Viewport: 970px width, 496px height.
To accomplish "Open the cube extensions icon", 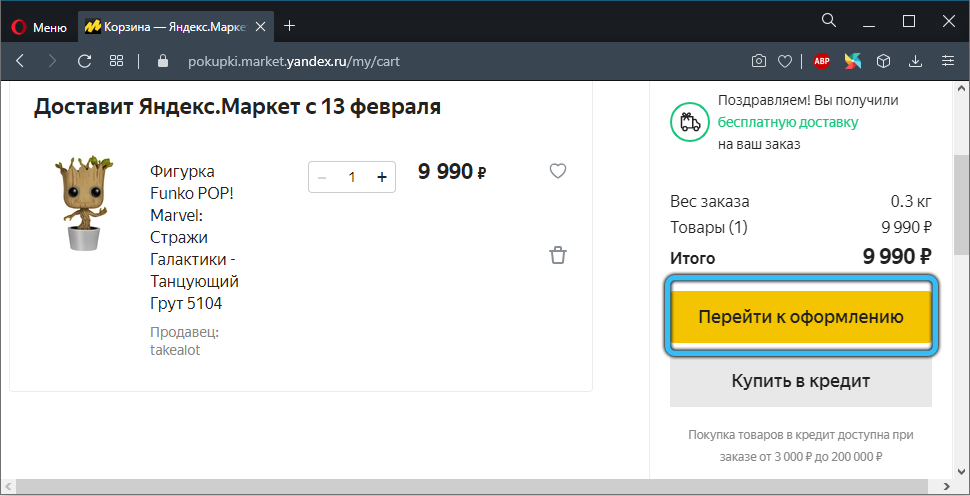I will click(884, 61).
